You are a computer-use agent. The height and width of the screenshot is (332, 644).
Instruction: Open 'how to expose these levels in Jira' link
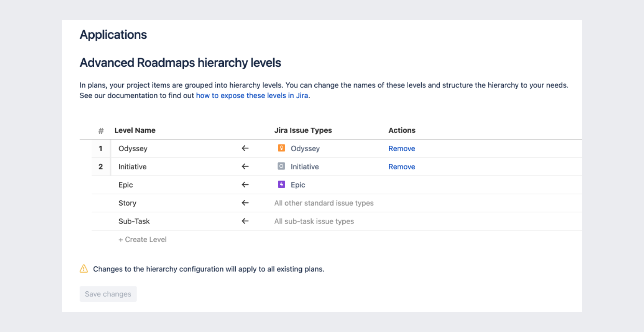pyautogui.click(x=252, y=95)
